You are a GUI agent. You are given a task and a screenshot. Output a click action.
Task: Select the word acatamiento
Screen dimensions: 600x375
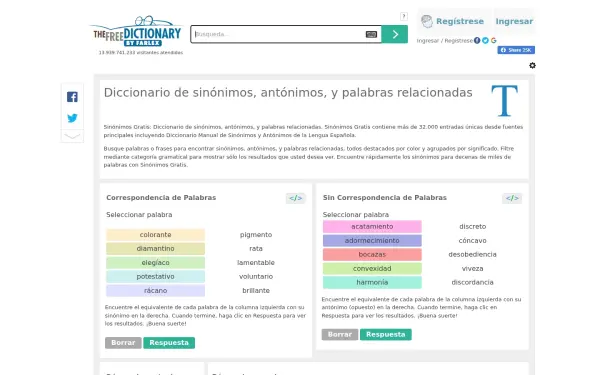click(x=372, y=227)
